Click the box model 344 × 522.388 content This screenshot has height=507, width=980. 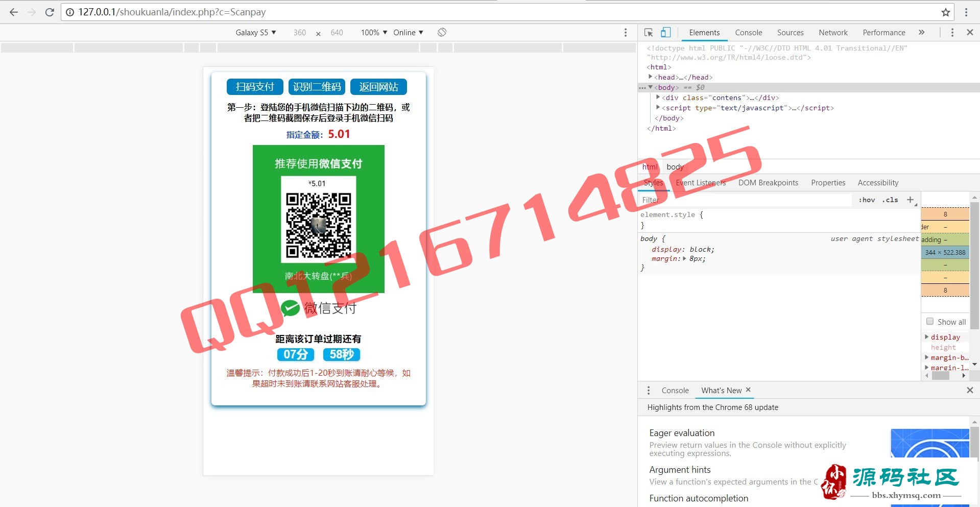tap(945, 252)
